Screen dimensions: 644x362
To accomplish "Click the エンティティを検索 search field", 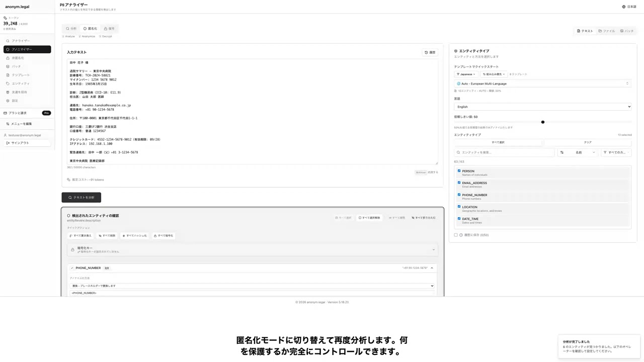I will click(505, 152).
